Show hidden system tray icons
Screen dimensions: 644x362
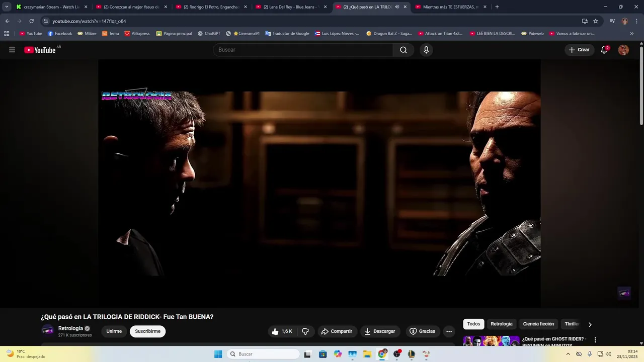(568, 354)
